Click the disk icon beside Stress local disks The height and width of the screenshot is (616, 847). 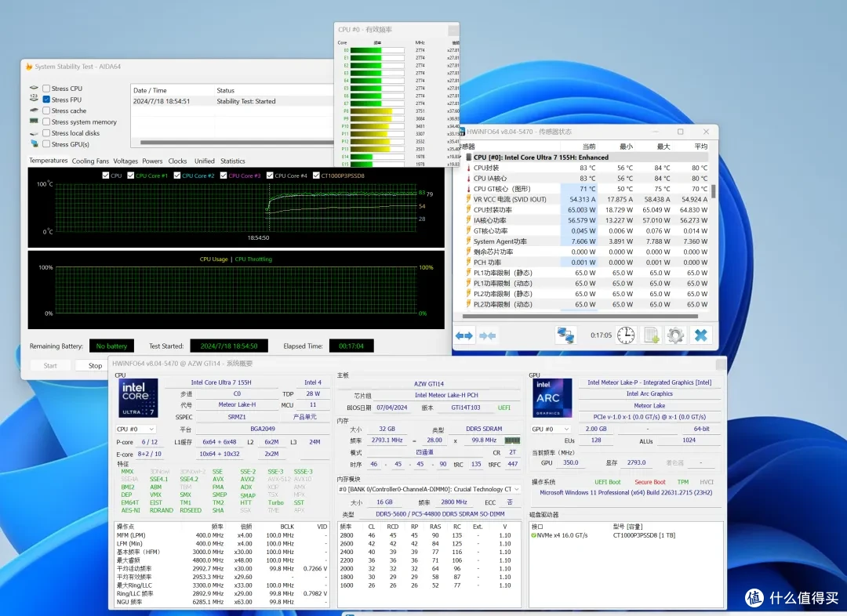(x=34, y=132)
